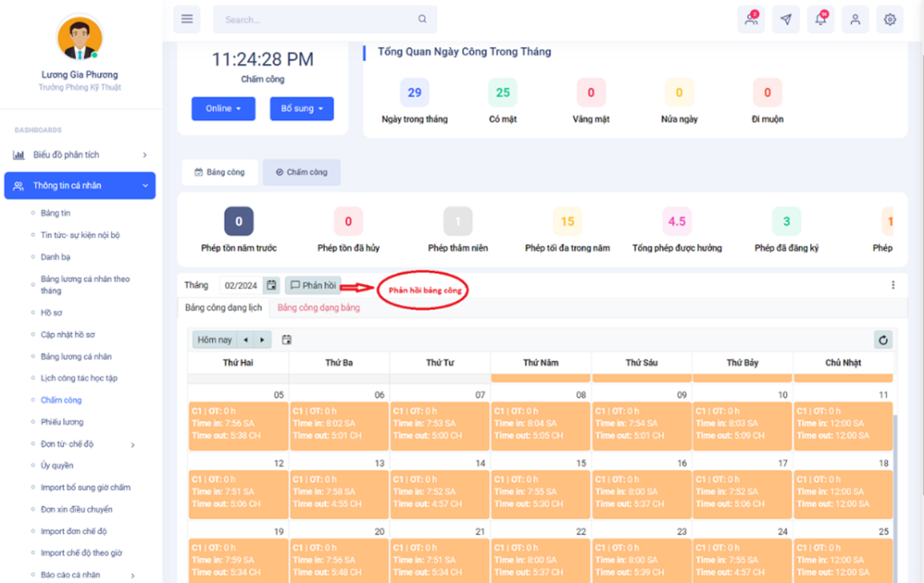Click the calendar refresh icon
The width and height of the screenshot is (924, 583).
(x=883, y=339)
